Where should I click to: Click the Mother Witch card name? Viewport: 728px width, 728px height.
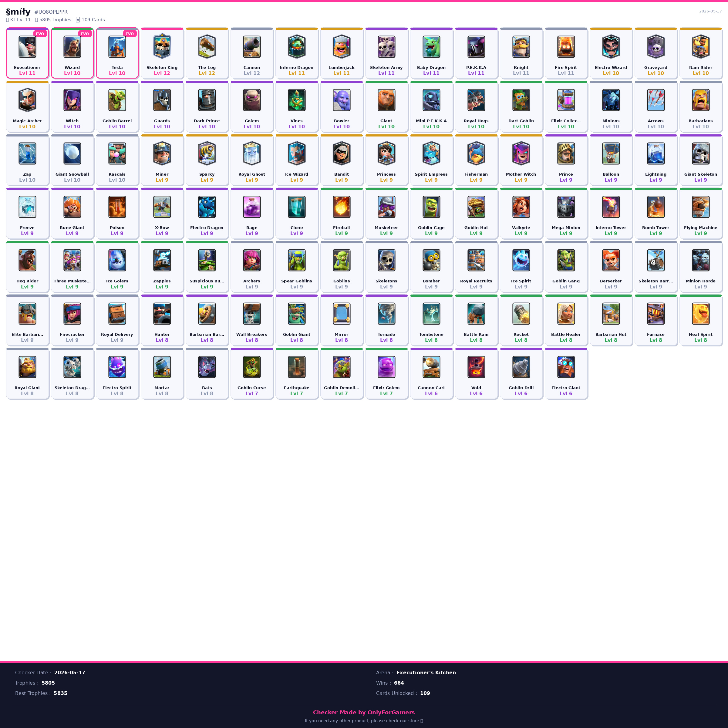tap(521, 174)
